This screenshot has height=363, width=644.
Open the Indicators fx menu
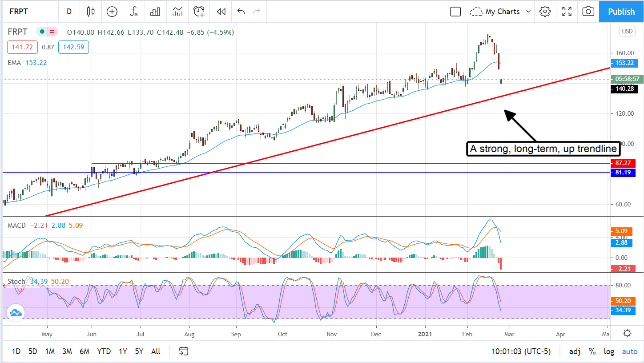[x=134, y=12]
